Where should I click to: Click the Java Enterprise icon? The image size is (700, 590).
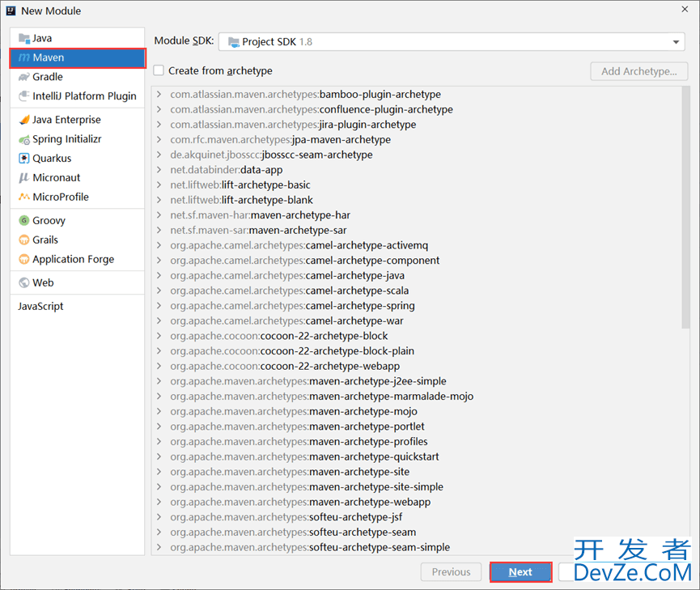click(24, 120)
